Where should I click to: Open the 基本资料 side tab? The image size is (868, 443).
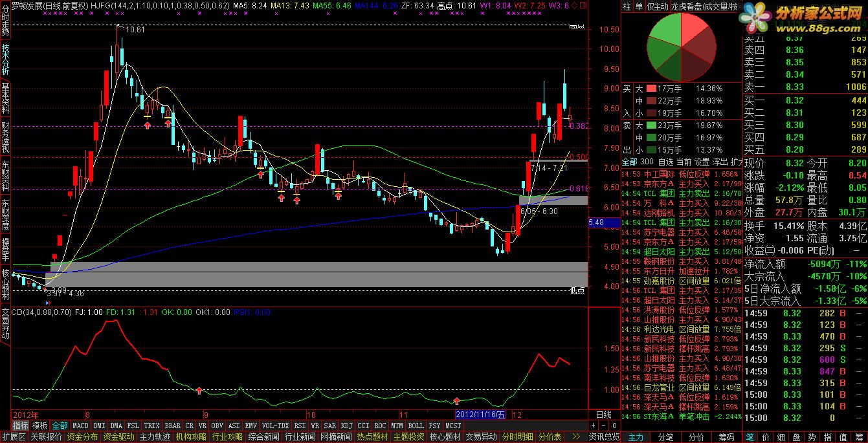tap(5, 97)
